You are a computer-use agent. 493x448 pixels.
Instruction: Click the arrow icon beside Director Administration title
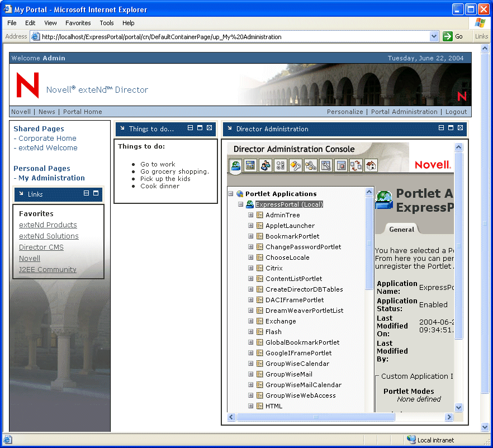pos(230,128)
